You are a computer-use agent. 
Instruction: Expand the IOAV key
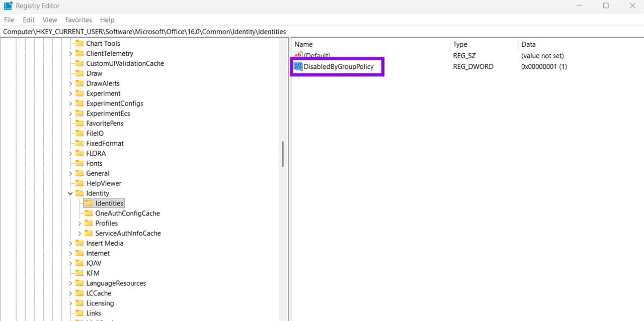tap(70, 263)
